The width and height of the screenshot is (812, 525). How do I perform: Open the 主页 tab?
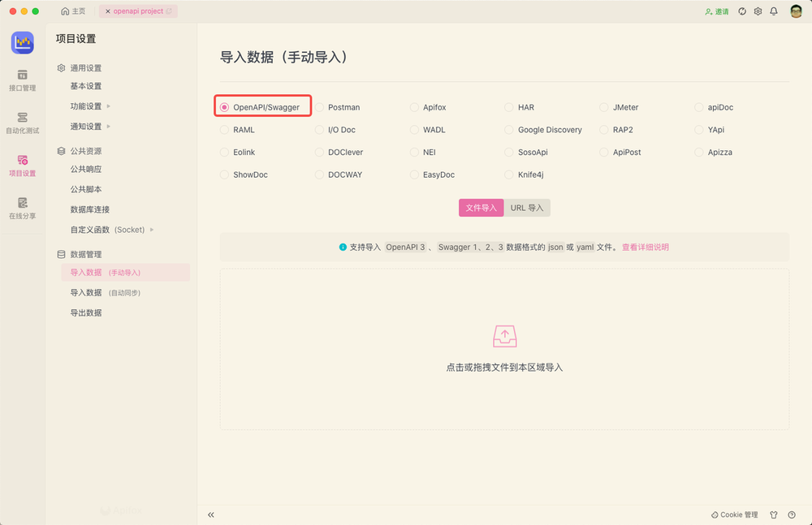point(73,11)
